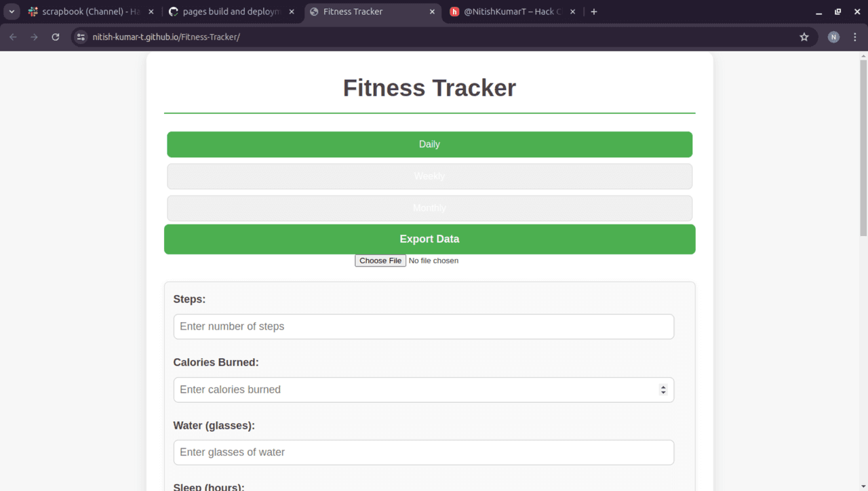Bookmark this page with the star icon
This screenshot has height=491, width=868.
(x=804, y=37)
